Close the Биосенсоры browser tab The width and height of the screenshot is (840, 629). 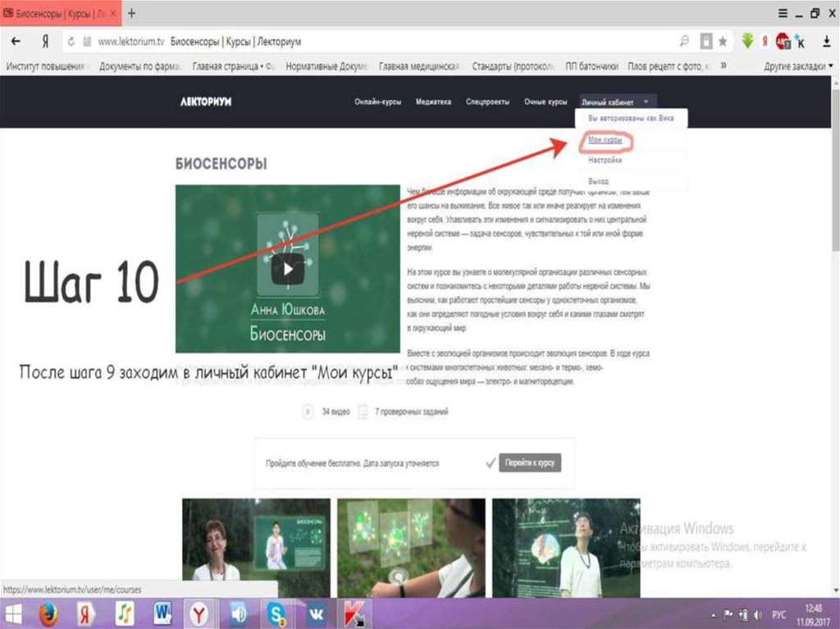(x=113, y=14)
